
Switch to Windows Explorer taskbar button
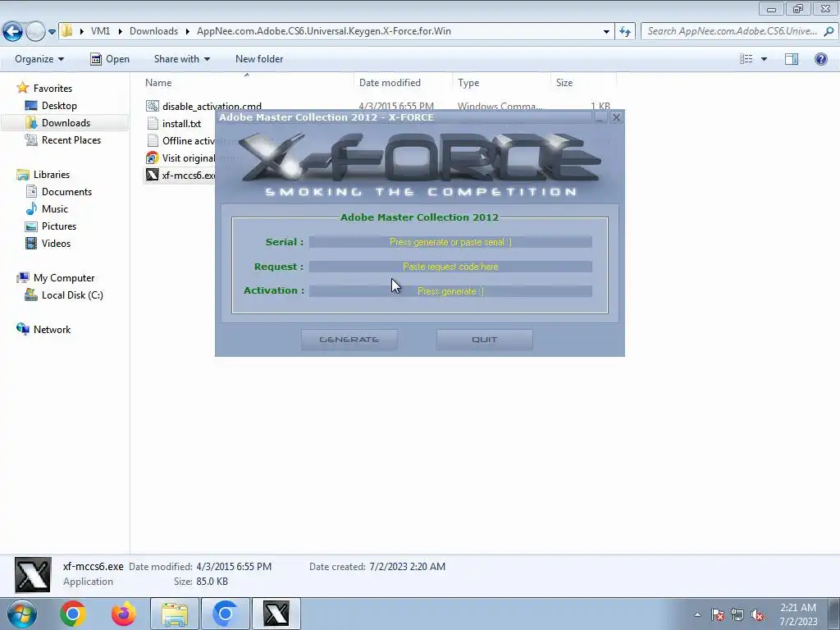point(175,614)
